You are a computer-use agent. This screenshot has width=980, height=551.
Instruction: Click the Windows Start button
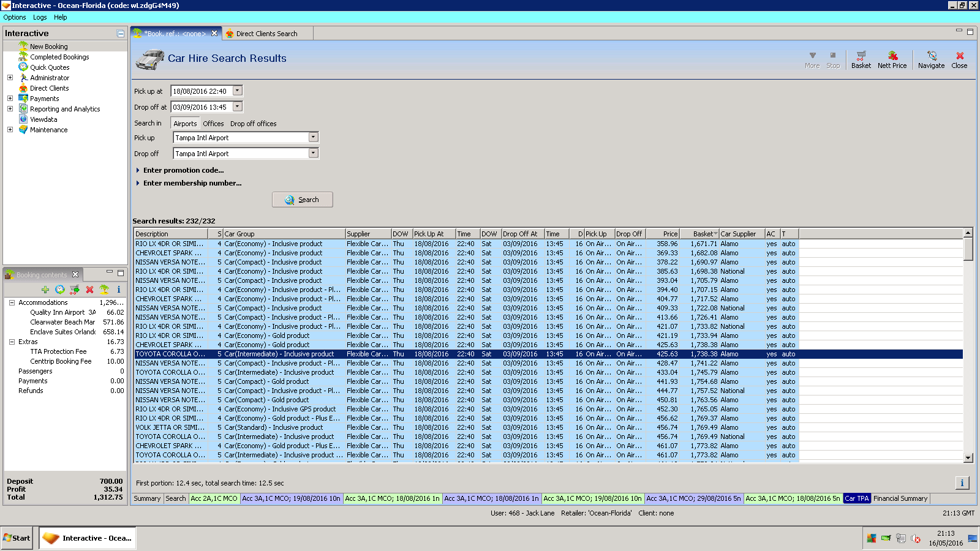point(17,538)
